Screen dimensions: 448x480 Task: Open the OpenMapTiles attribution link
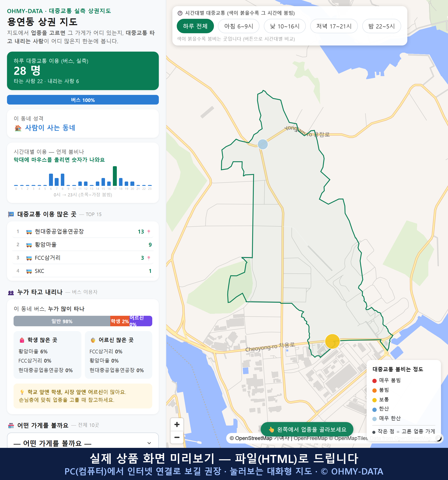(348, 438)
